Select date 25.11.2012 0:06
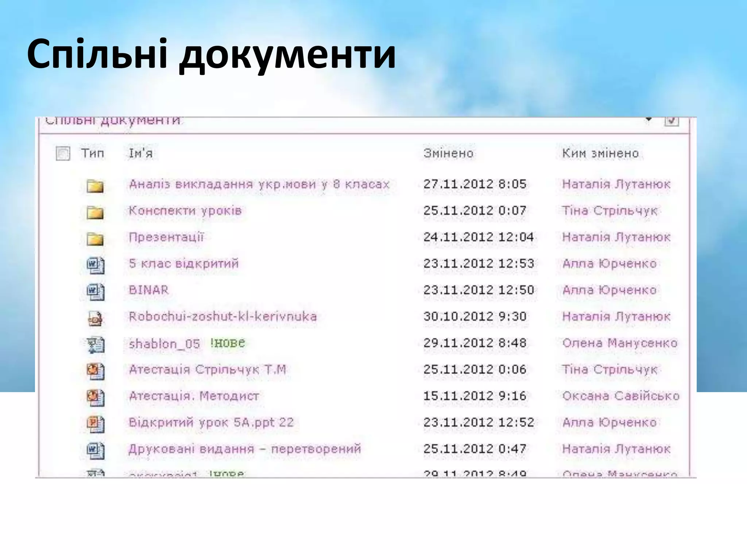 point(475,370)
